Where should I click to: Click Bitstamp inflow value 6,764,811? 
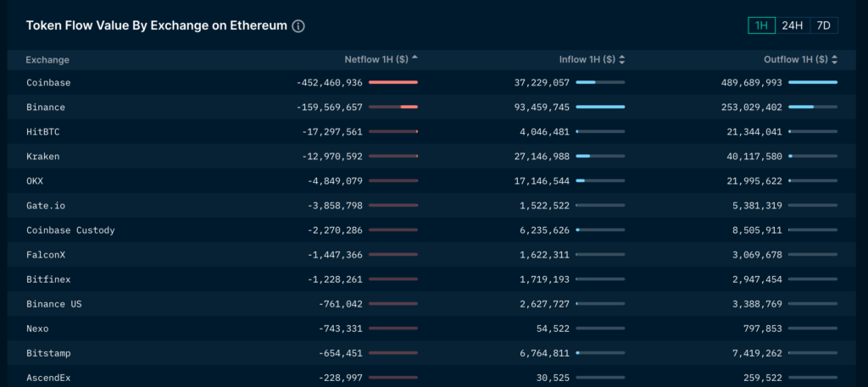545,353
